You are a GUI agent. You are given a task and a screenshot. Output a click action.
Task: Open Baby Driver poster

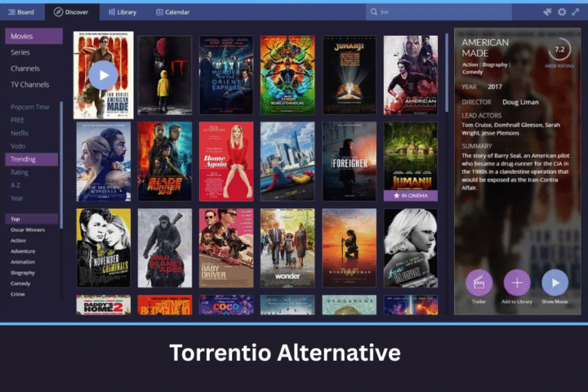226,248
